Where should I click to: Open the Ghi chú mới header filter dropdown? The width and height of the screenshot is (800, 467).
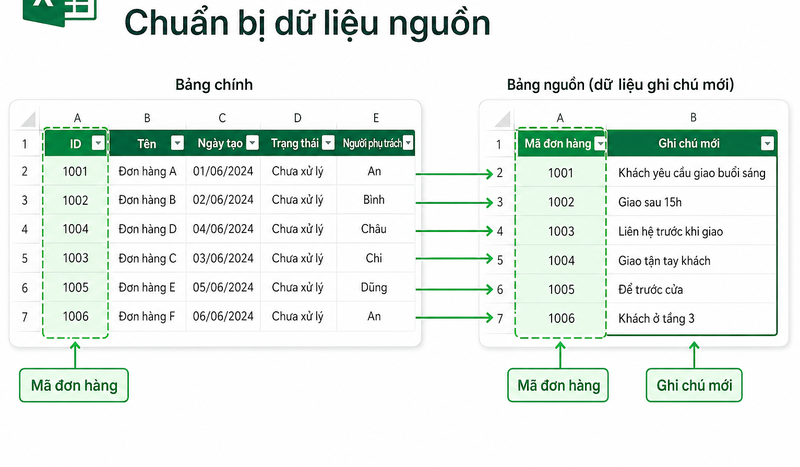point(767,144)
